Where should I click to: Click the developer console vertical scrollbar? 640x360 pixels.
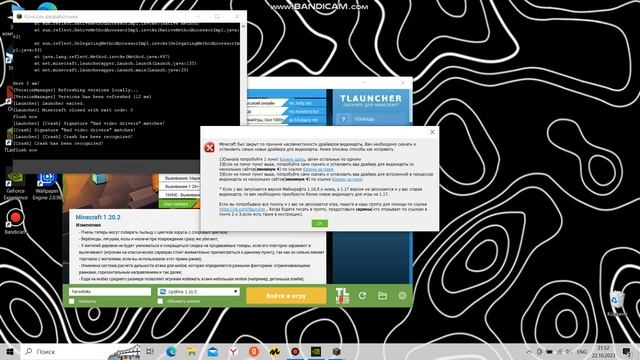coord(243,92)
